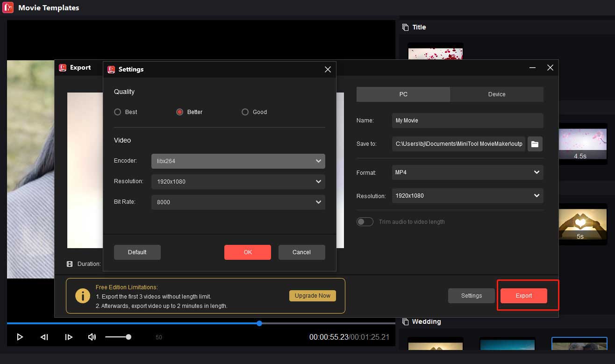Viewport: 615px width, 364px height.
Task: Select the highlighted Wedding template thumbnail
Action: coord(579,344)
